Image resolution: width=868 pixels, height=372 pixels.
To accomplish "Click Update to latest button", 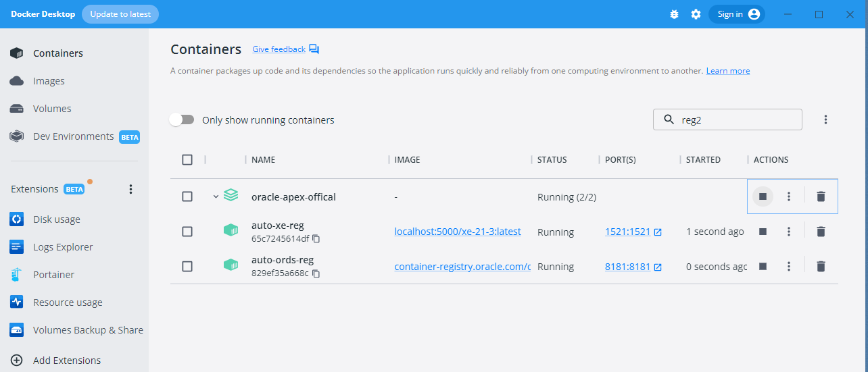I will [120, 14].
